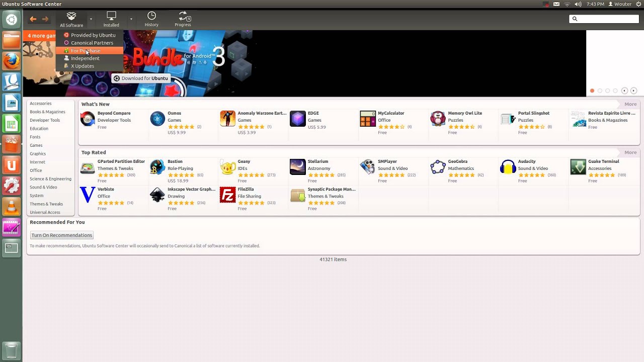Go forward with the right arrow
This screenshot has width=644, height=362.
(x=45, y=19)
